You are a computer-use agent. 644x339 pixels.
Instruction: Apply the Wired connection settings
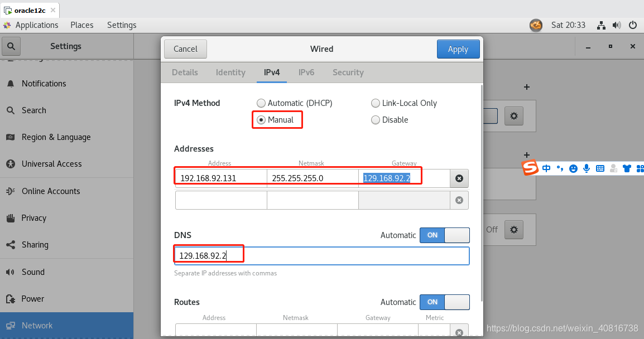[458, 49]
